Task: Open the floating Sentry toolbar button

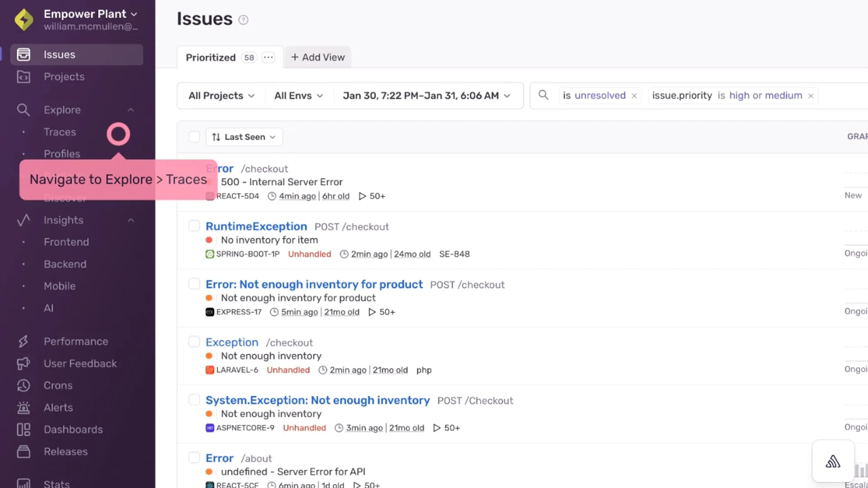Action: (833, 461)
